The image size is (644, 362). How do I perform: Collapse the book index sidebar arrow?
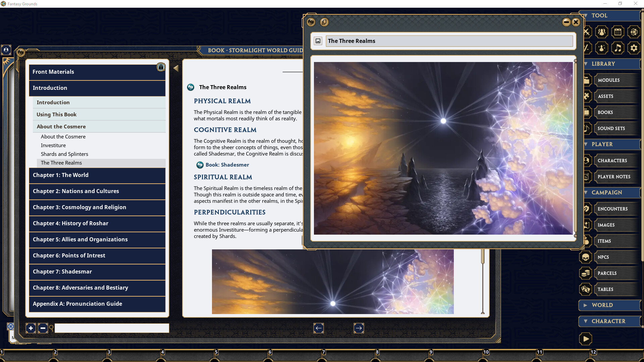176,68
